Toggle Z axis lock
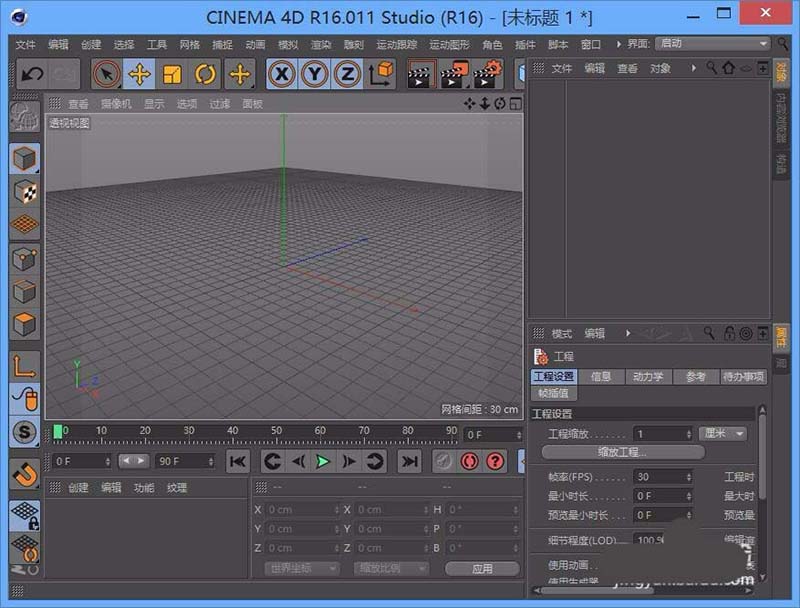800x608 pixels. pos(347,74)
